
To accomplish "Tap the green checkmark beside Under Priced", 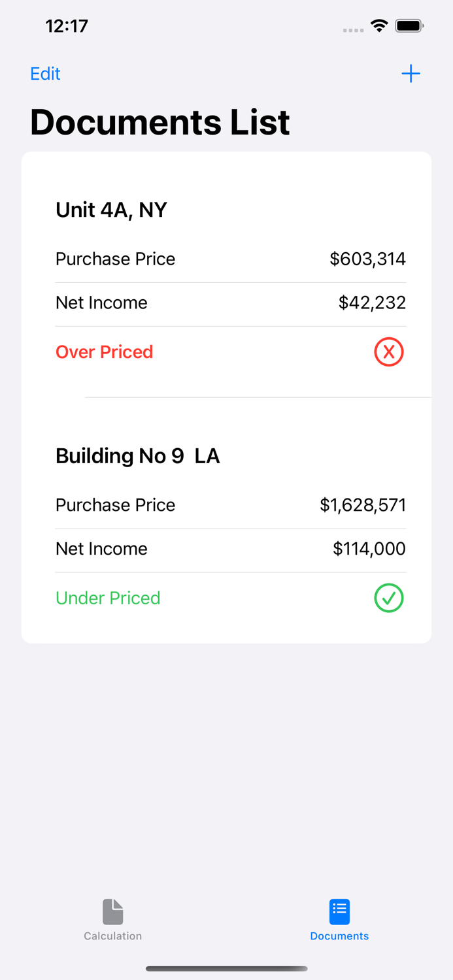I will (388, 598).
